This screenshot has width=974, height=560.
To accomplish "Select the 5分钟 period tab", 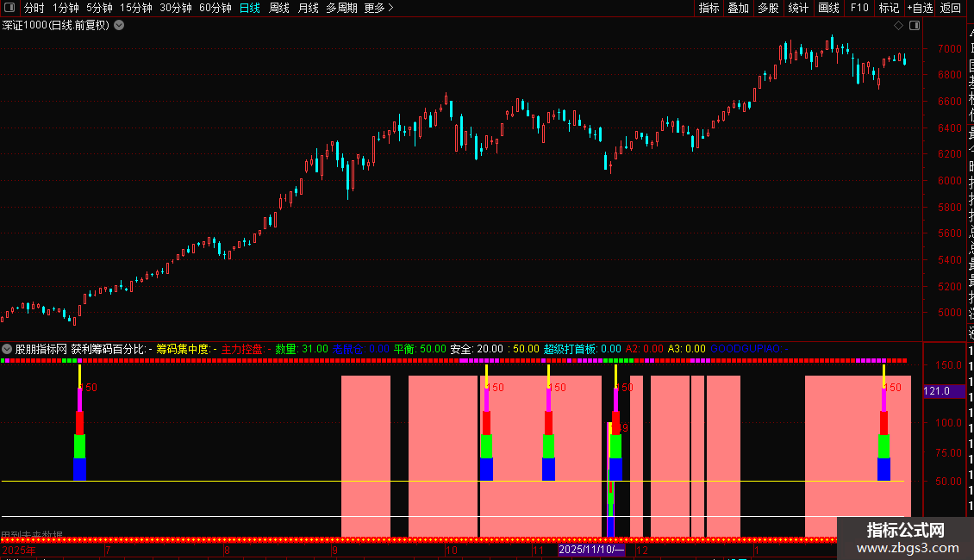I will [x=99, y=8].
